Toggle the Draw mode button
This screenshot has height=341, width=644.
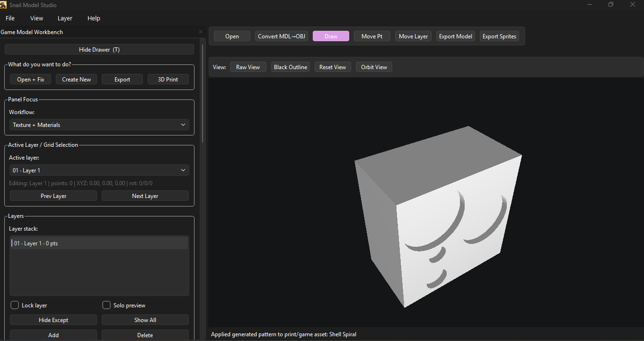point(331,36)
